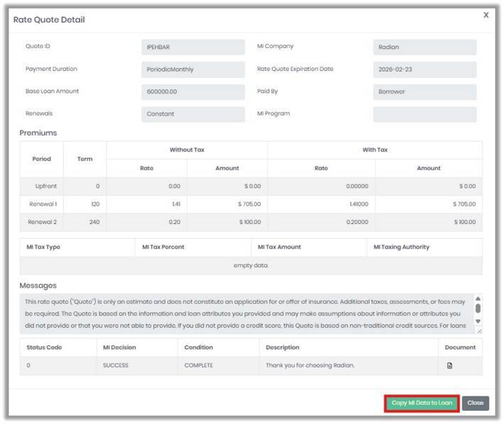Click the empty data row
The width and height of the screenshot is (504, 424).
click(x=251, y=265)
